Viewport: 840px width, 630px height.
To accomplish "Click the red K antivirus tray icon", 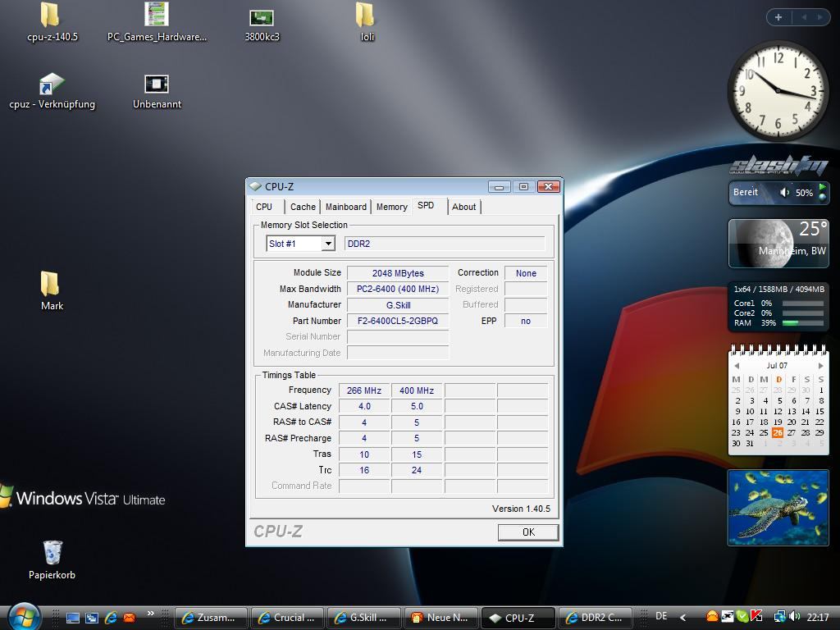I will 756,617.
